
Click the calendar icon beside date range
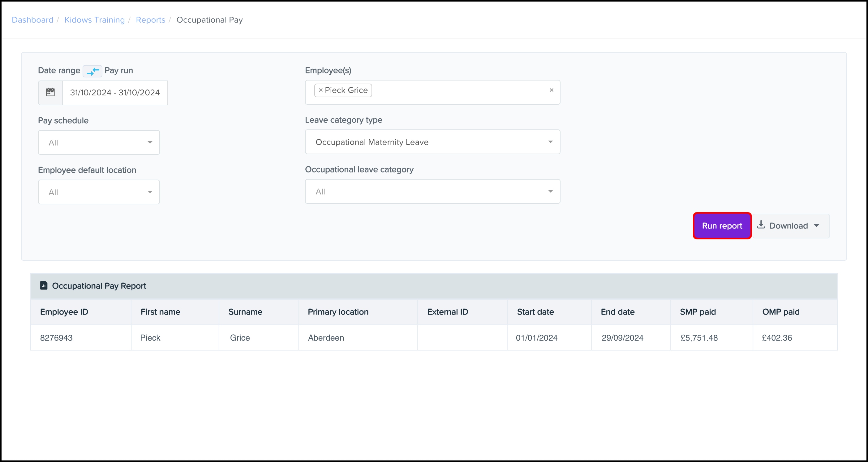pos(50,92)
